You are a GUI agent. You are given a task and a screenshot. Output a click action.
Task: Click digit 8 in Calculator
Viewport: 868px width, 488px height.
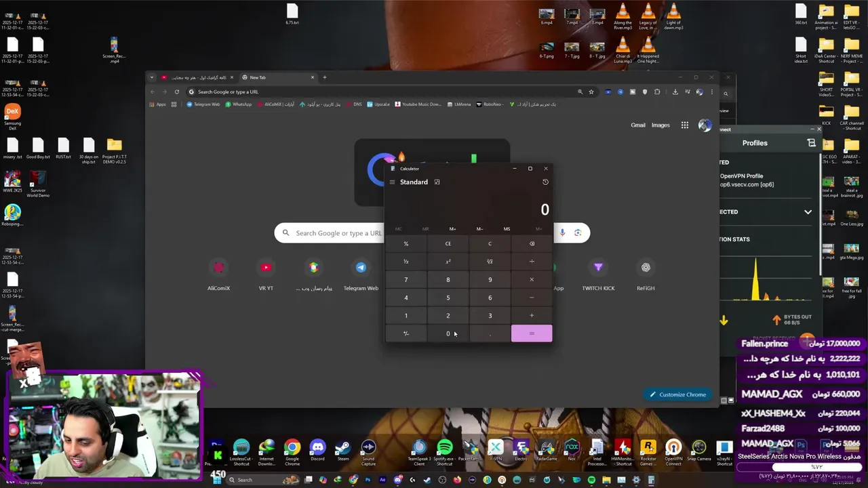[448, 280]
